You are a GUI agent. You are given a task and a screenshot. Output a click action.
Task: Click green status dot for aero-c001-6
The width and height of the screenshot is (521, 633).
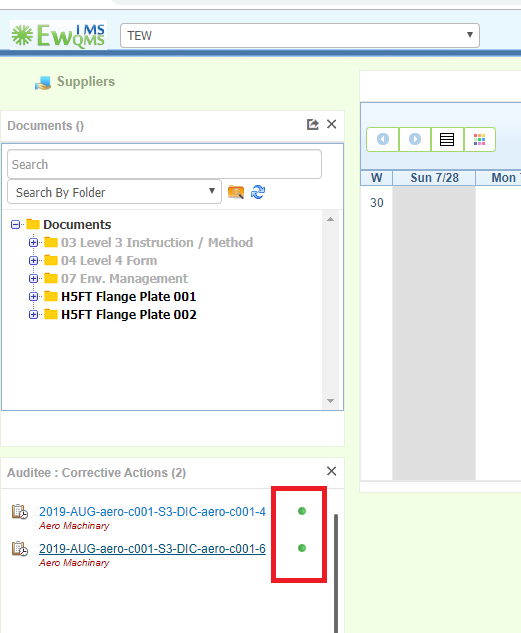302,548
